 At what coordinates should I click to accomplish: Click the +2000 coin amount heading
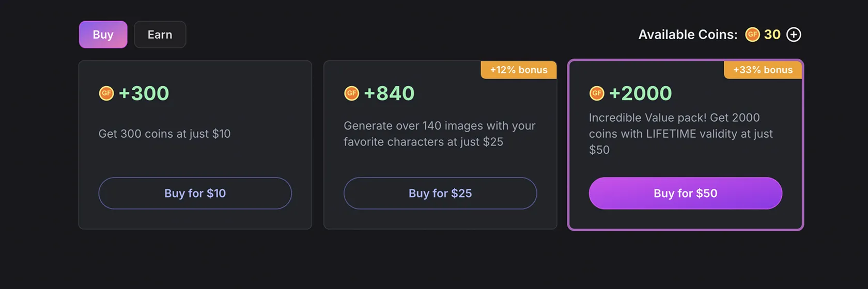pos(640,93)
